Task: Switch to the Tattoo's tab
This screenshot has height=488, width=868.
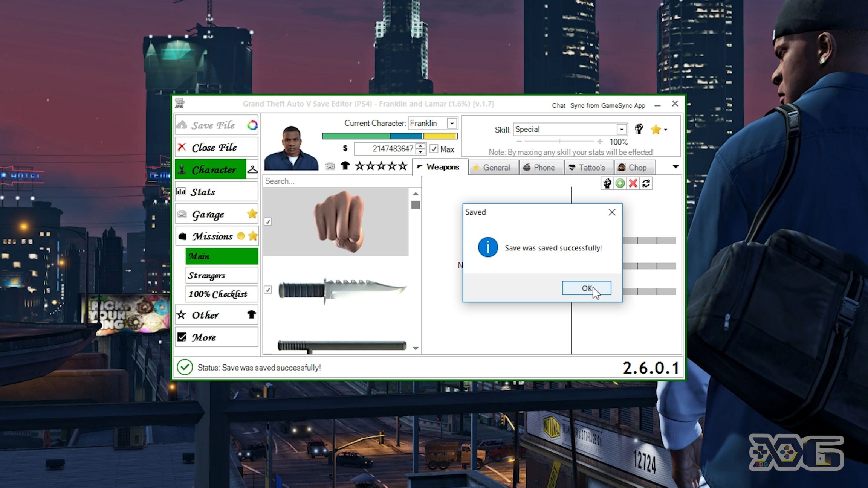Action: click(589, 168)
